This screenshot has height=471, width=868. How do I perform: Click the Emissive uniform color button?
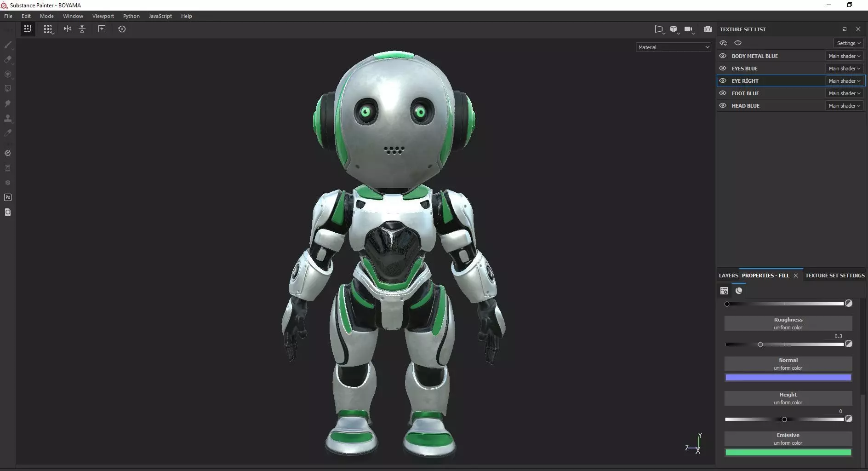[x=788, y=439]
